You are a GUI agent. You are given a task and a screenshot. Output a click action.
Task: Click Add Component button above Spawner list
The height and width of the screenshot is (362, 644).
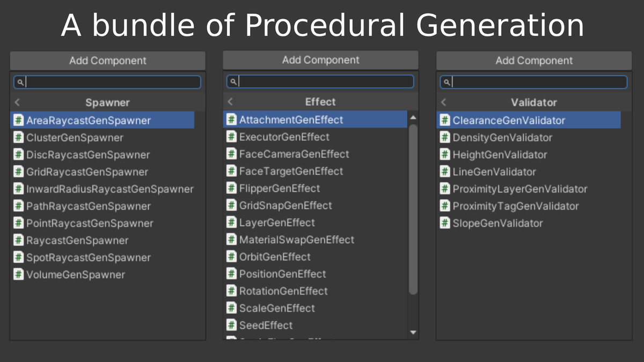(107, 61)
